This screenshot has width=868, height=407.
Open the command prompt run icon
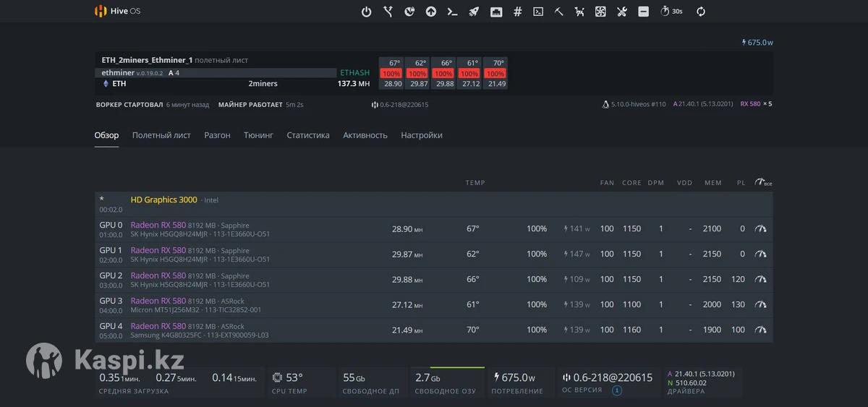(453, 12)
